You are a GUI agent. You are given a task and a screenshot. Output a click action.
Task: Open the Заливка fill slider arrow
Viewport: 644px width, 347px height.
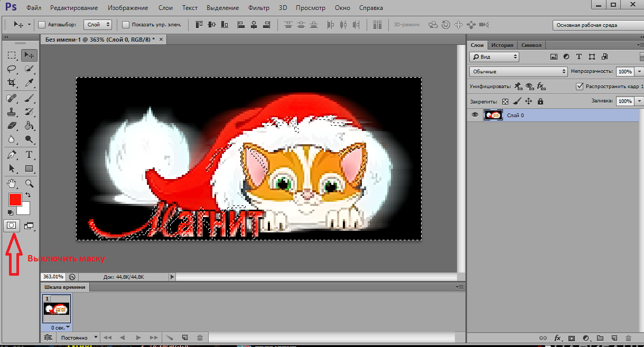(x=639, y=101)
